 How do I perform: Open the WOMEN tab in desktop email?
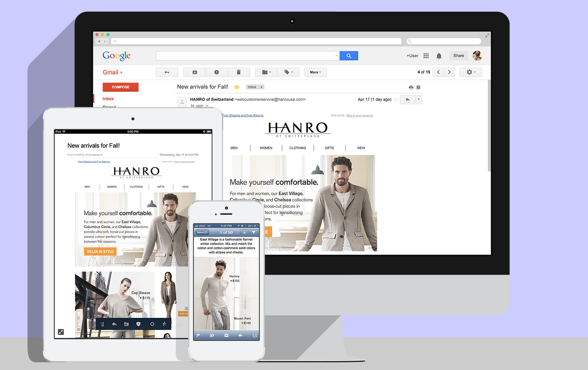pos(266,148)
